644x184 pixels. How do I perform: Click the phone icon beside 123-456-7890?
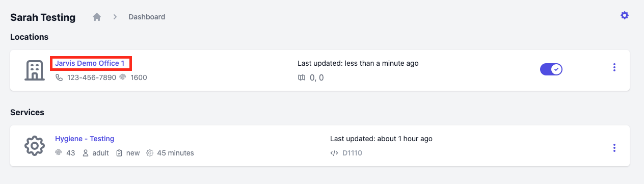tap(59, 77)
